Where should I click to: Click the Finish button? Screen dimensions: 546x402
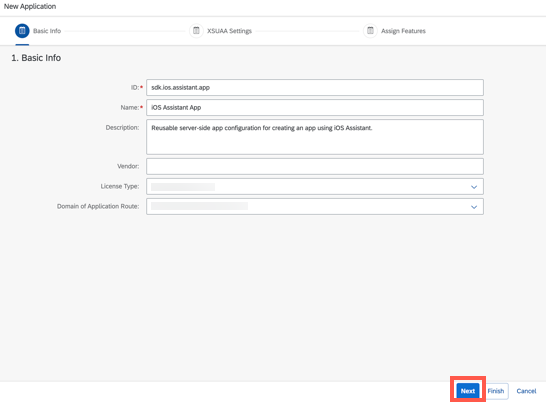point(496,391)
